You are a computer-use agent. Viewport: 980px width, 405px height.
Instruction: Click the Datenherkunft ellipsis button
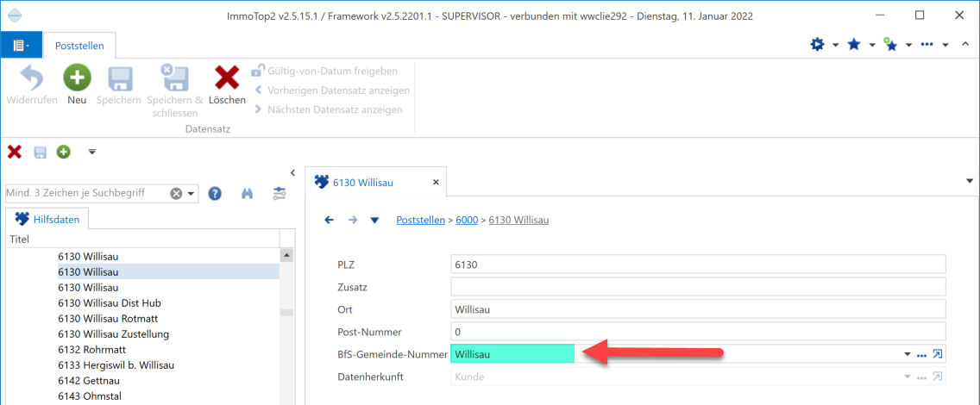(x=921, y=377)
